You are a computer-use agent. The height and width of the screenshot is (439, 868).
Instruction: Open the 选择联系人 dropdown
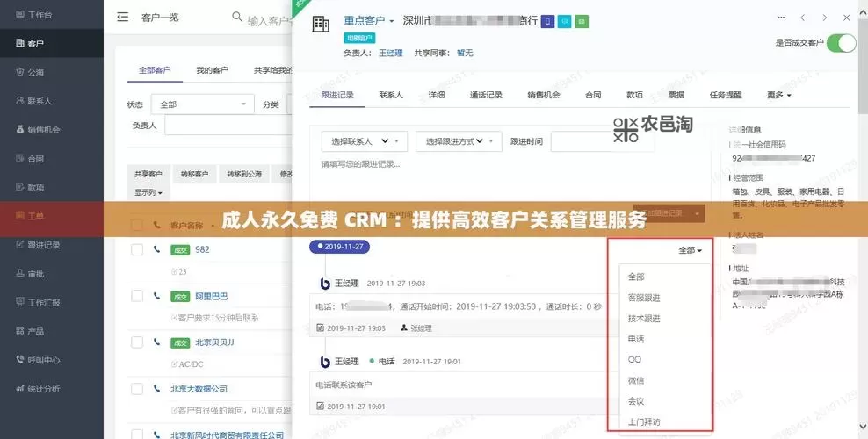tap(365, 141)
